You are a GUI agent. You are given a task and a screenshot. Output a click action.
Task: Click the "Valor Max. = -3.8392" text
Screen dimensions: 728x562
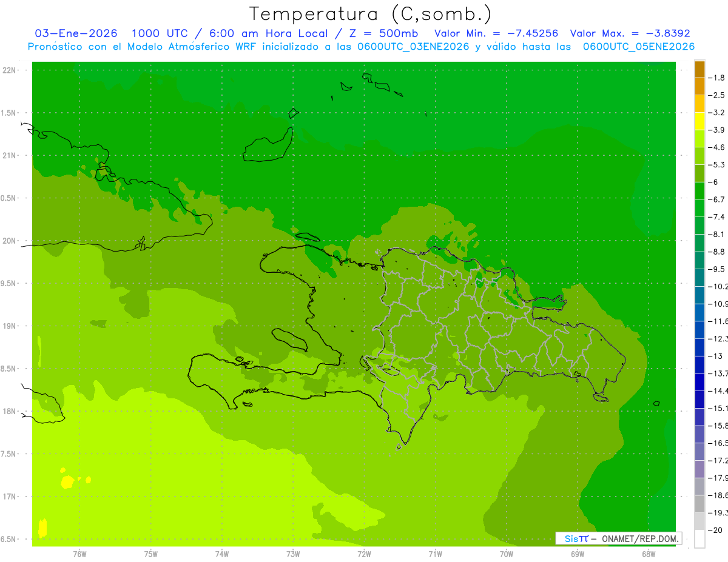[x=631, y=33]
